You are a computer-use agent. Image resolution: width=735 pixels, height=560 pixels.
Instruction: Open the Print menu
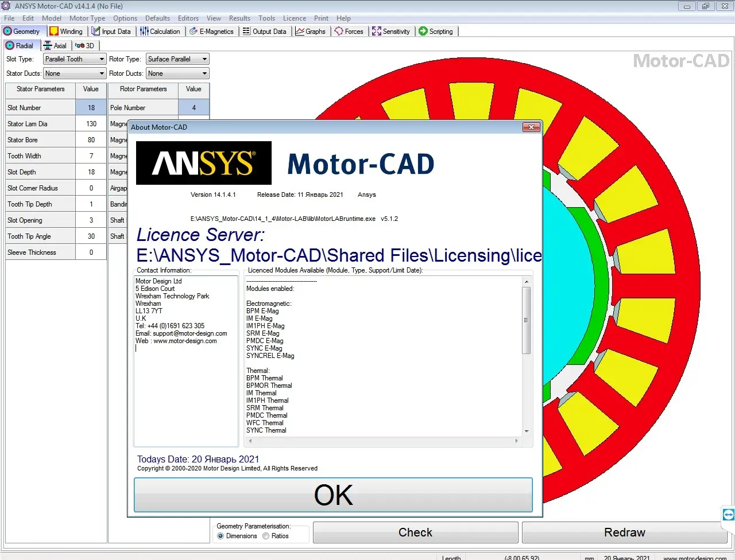pyautogui.click(x=321, y=18)
